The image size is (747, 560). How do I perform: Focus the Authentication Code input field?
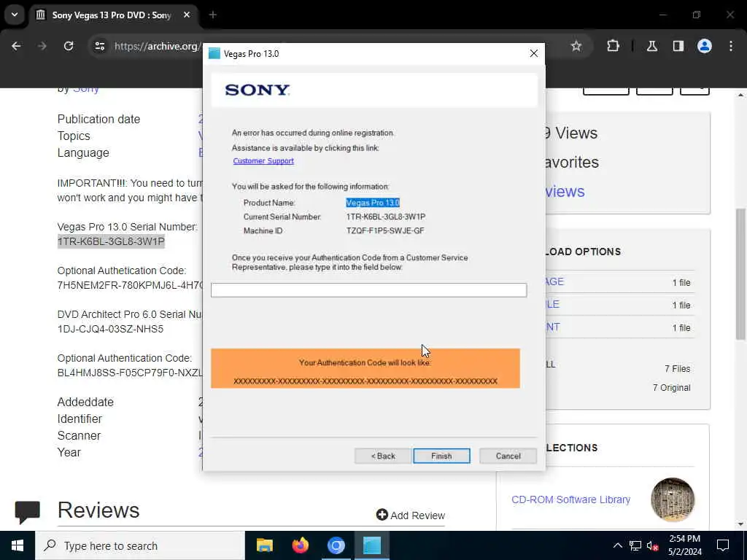point(368,290)
